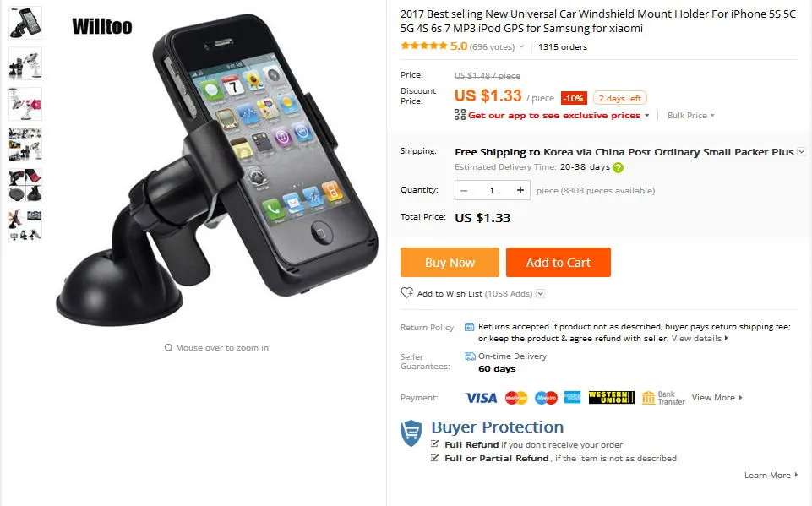Open the return policy View details link

(x=700, y=338)
